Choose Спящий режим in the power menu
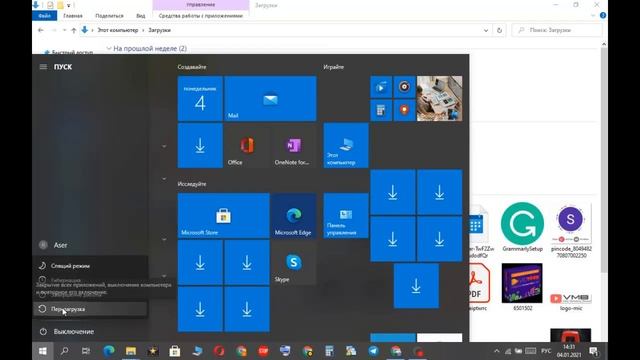Screen dimensions: 640x360 point(90,266)
